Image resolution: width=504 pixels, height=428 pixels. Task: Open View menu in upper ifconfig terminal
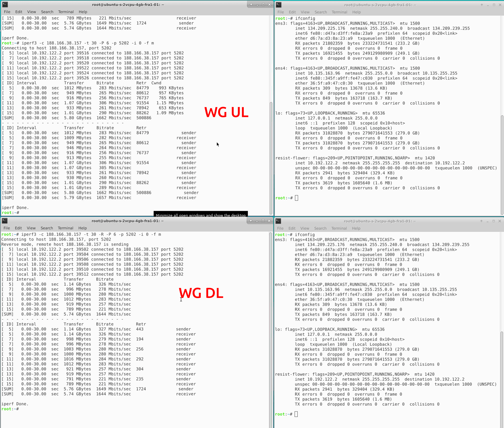coord(305,12)
